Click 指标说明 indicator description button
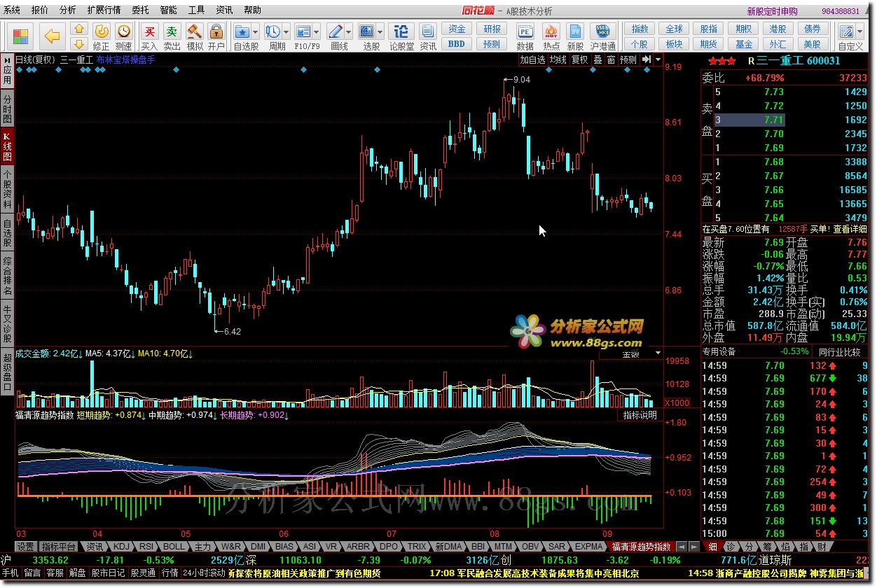This screenshot has width=877, height=588. point(641,415)
